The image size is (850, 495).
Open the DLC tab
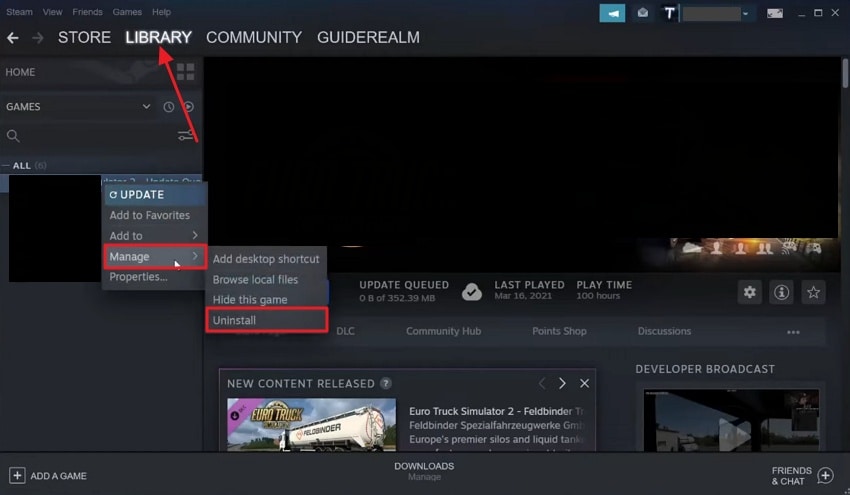click(x=345, y=331)
